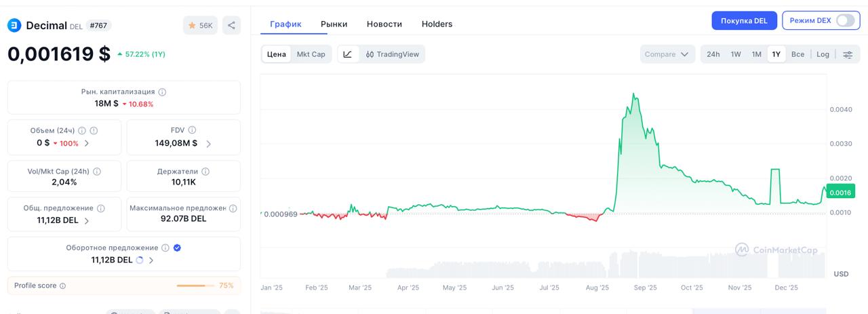Switch chart to Mkt Cap view

click(x=311, y=54)
